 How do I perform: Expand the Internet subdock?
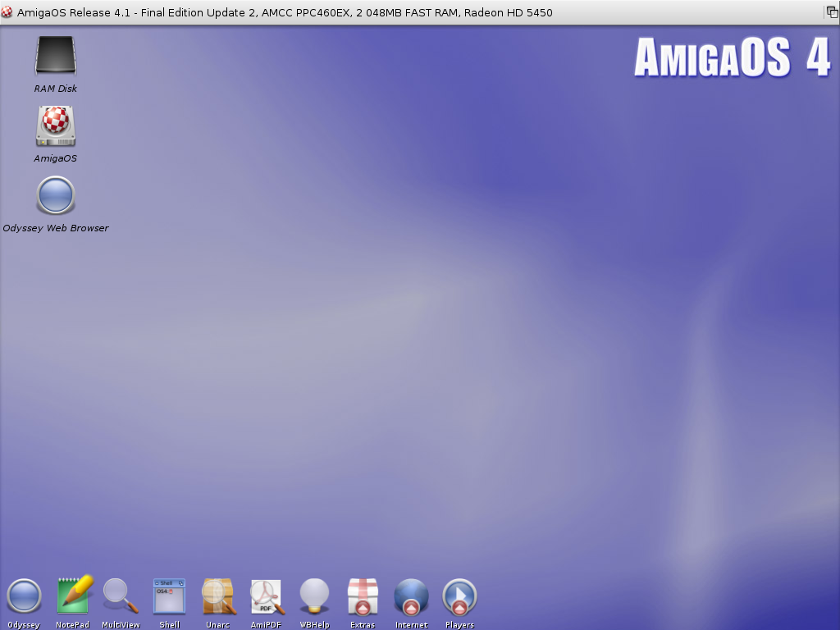411,596
